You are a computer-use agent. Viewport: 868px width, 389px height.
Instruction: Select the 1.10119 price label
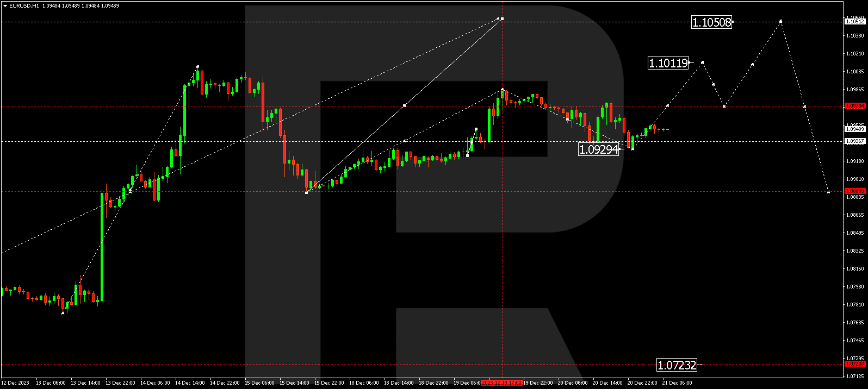pyautogui.click(x=668, y=63)
